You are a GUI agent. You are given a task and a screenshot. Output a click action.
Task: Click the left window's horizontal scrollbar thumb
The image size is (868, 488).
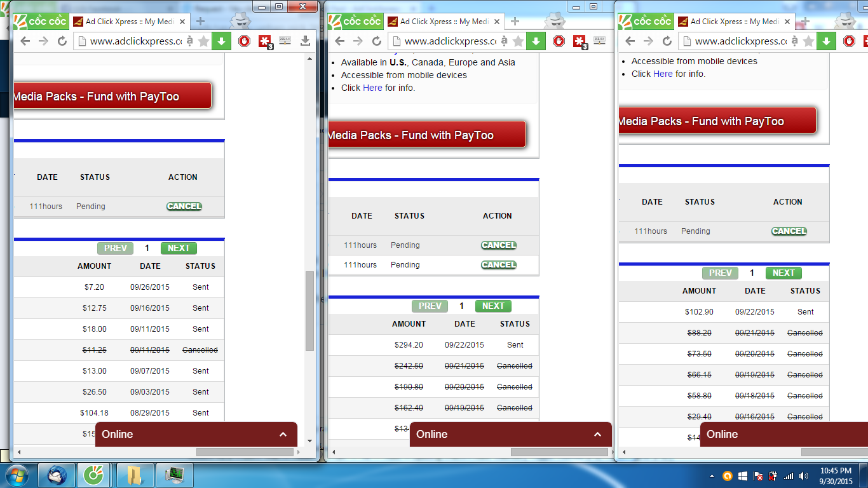[245, 452]
